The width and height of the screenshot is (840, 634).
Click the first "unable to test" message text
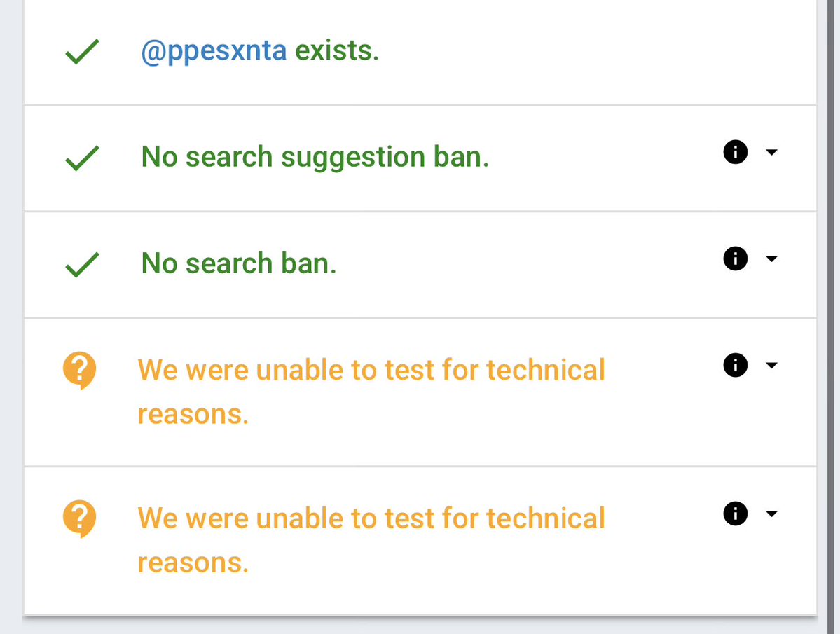[x=371, y=371]
